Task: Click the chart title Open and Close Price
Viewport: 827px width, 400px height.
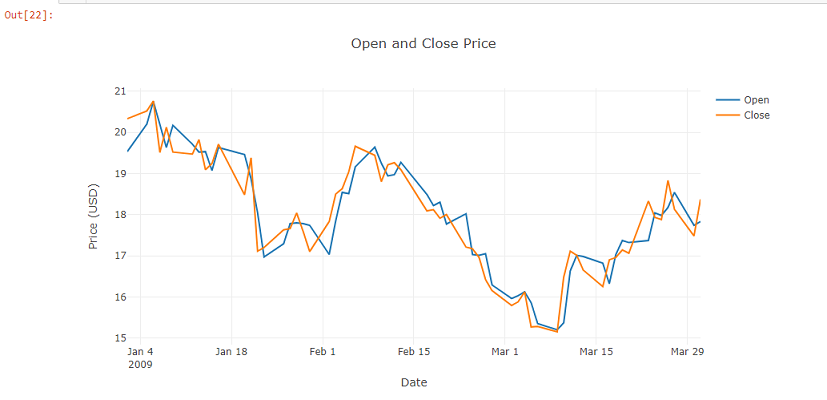Action: (423, 43)
